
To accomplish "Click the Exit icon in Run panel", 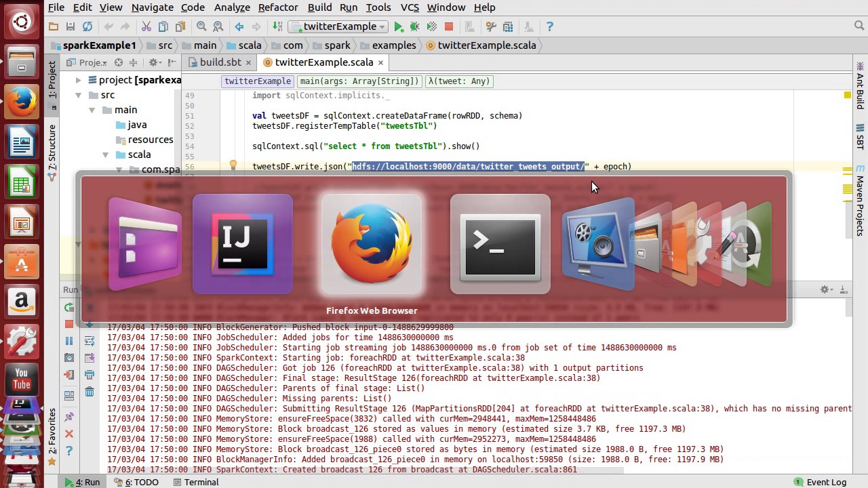I will click(x=69, y=375).
